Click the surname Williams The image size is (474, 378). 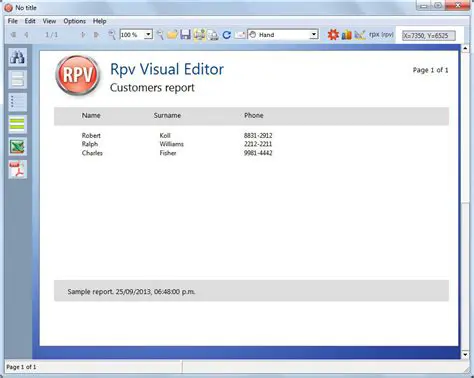coord(172,144)
